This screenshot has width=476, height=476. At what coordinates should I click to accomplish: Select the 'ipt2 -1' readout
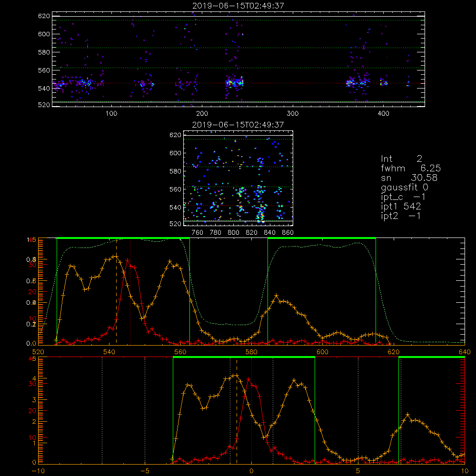point(401,216)
